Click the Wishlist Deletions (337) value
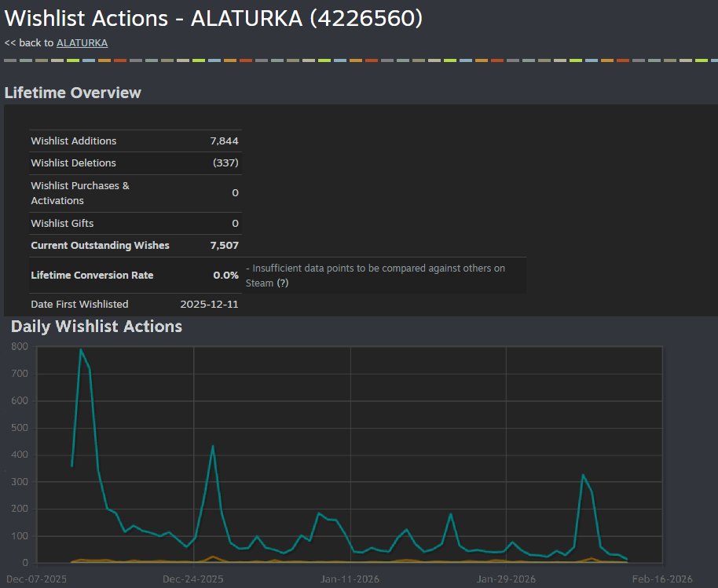718x588 pixels. (227, 163)
